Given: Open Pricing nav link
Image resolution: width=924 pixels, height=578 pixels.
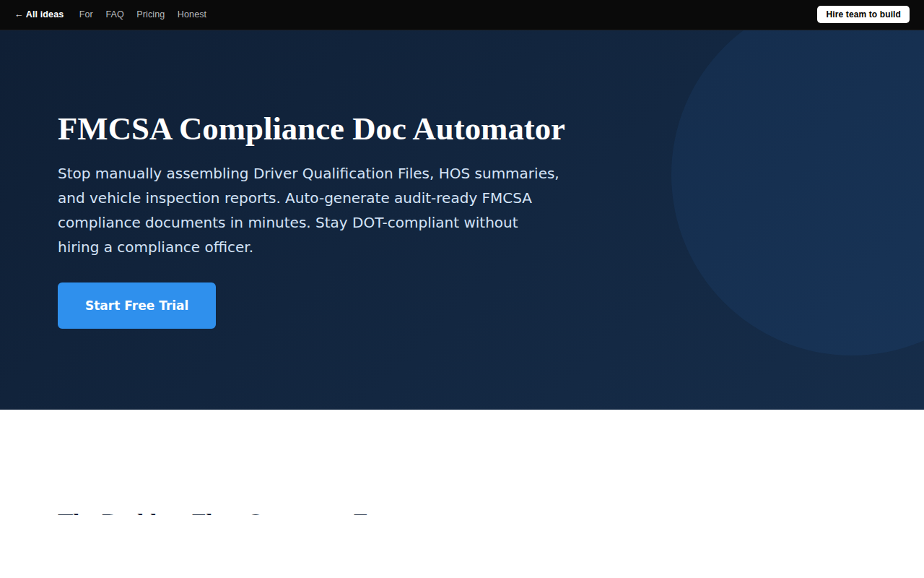Looking at the screenshot, I should 150,14.
